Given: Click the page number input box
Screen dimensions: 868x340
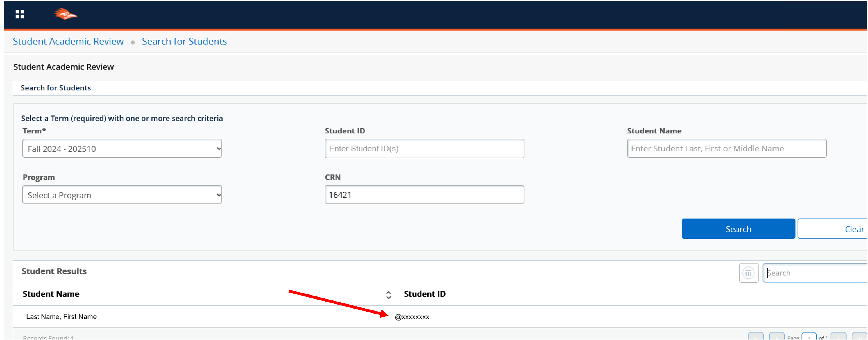Looking at the screenshot, I should click(808, 337).
